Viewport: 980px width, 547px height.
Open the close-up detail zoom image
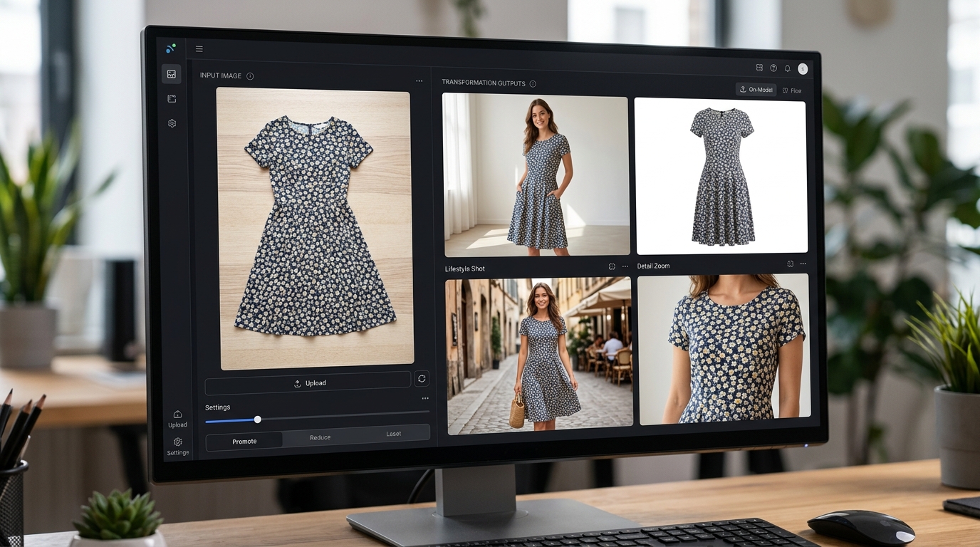click(x=724, y=349)
